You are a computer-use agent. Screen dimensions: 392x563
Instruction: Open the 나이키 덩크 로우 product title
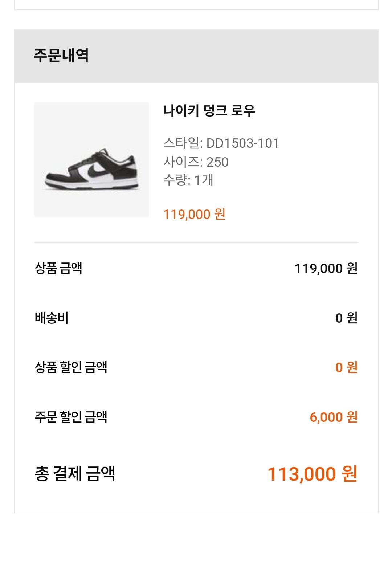(209, 110)
